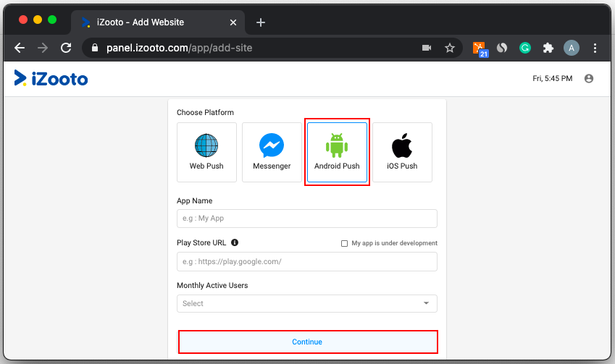This screenshot has width=615, height=364.
Task: Open the user account icon
Action: pyautogui.click(x=589, y=78)
